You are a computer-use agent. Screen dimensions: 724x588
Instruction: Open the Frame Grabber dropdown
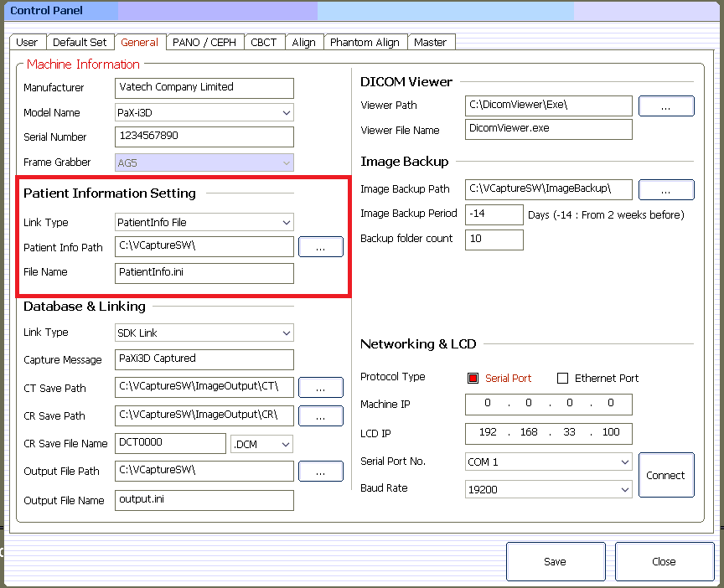coord(204,162)
